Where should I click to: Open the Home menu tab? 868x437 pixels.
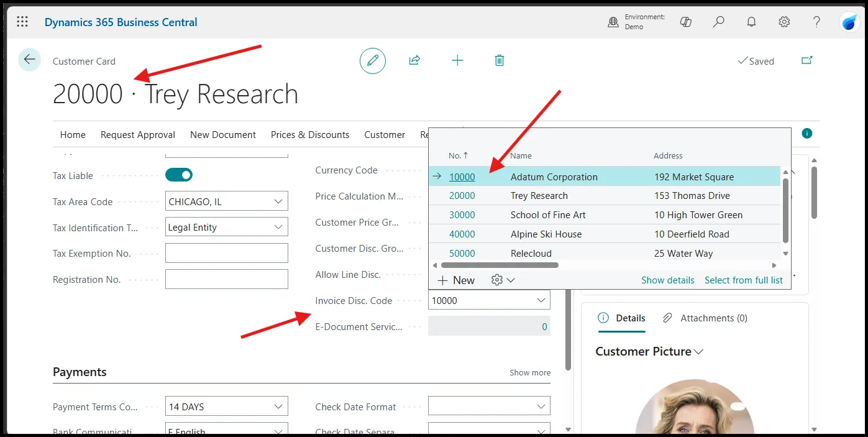point(73,134)
